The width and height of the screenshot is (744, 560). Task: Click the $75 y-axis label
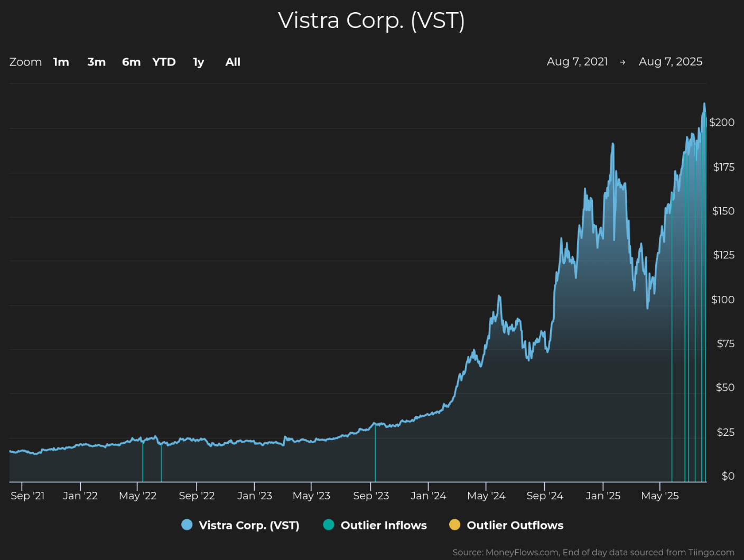point(726,344)
